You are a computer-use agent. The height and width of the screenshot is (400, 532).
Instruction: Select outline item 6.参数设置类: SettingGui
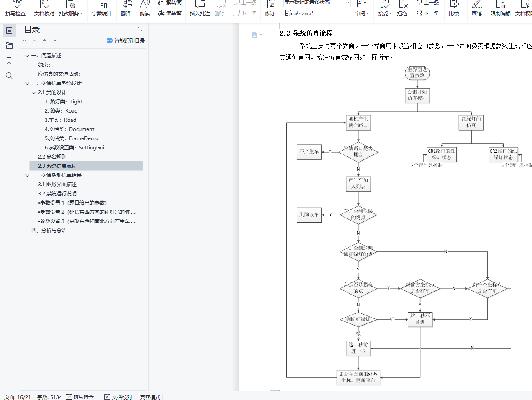pyautogui.click(x=74, y=148)
